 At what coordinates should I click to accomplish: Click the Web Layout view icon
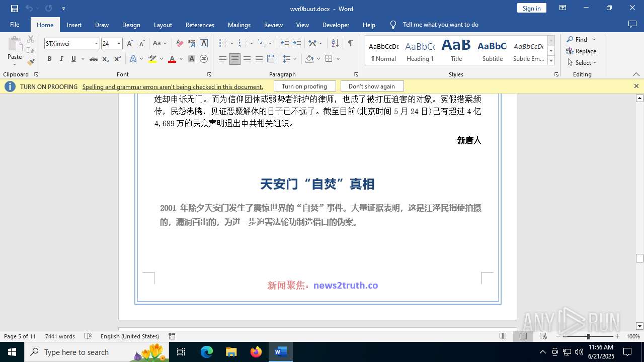pyautogui.click(x=543, y=336)
